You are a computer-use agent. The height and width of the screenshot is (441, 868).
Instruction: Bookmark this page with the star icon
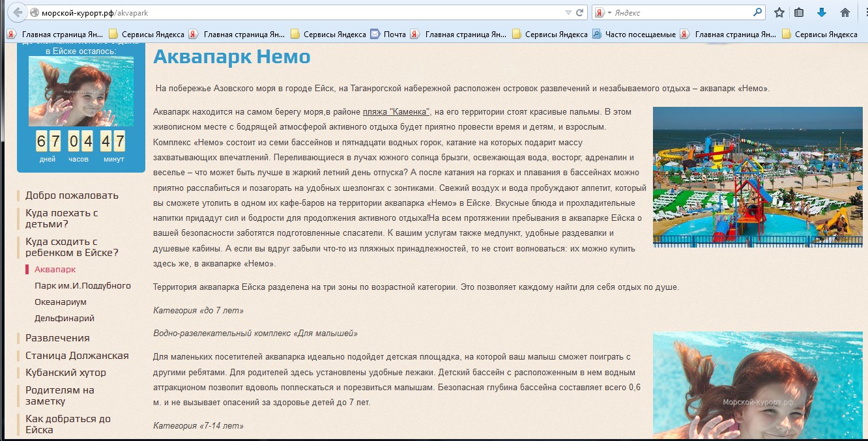point(779,12)
